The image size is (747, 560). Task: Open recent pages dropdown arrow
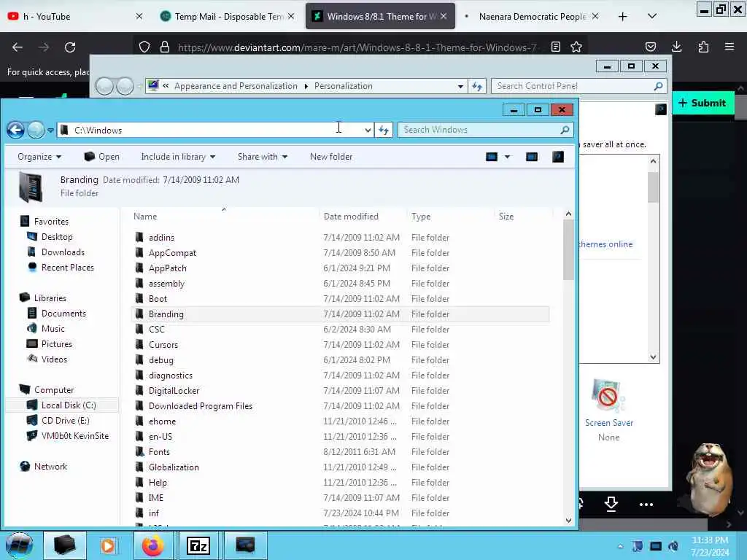[50, 130]
